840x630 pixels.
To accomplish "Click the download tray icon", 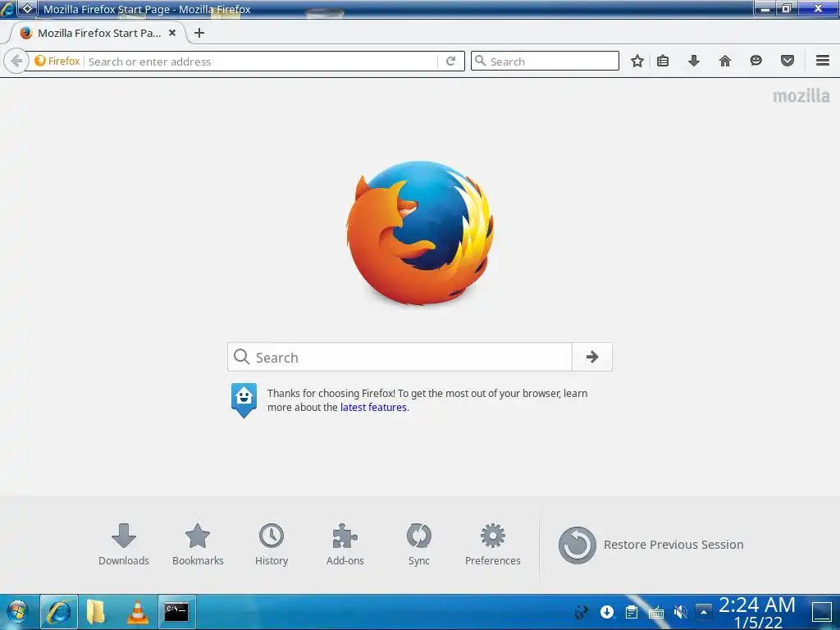I will [607, 611].
